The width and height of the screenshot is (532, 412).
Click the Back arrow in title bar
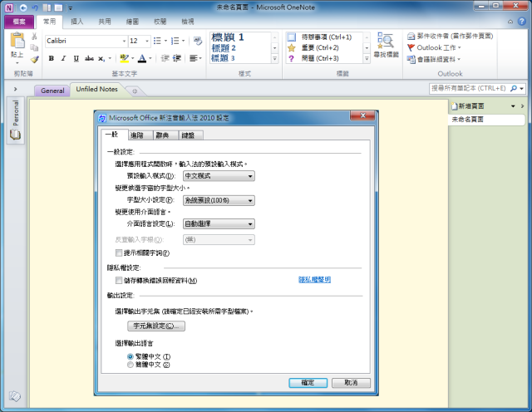(23, 7)
